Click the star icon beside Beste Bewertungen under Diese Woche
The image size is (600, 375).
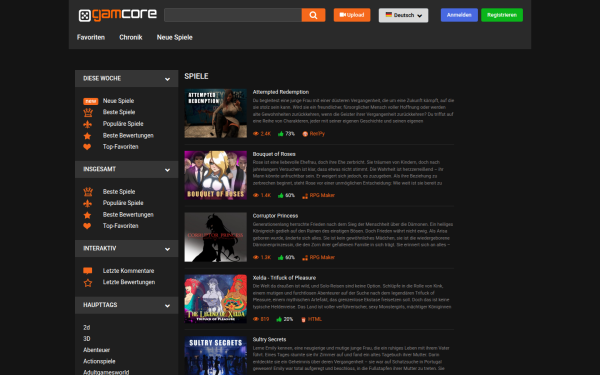point(87,136)
